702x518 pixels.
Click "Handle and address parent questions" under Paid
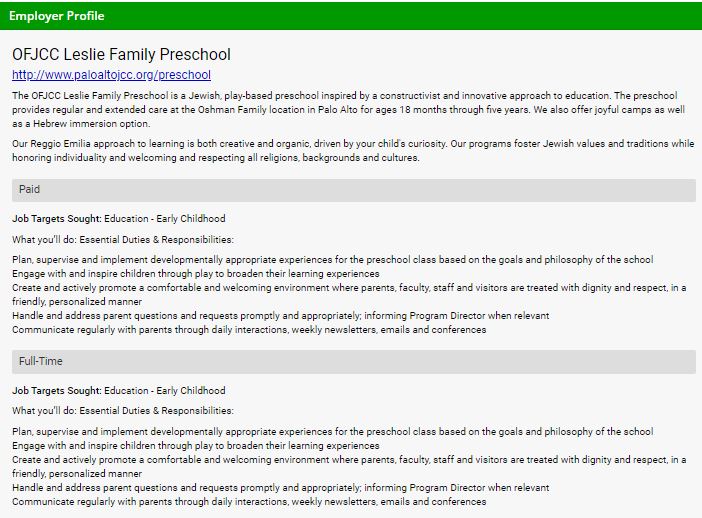(x=280, y=316)
